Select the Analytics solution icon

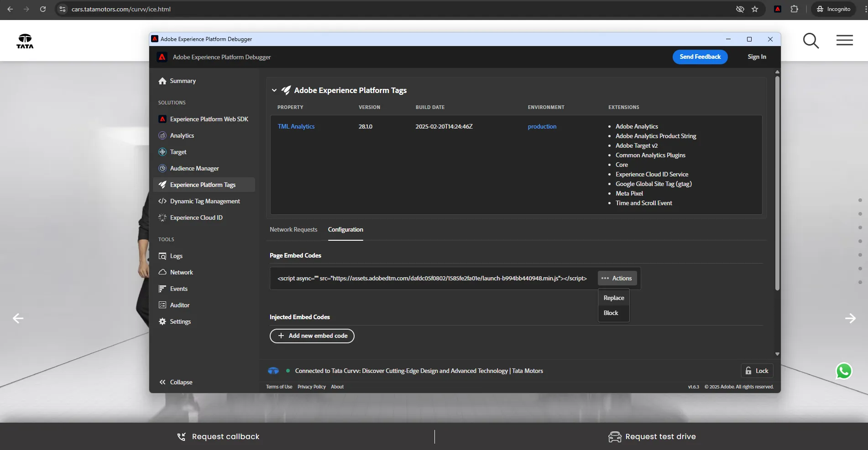pos(162,135)
